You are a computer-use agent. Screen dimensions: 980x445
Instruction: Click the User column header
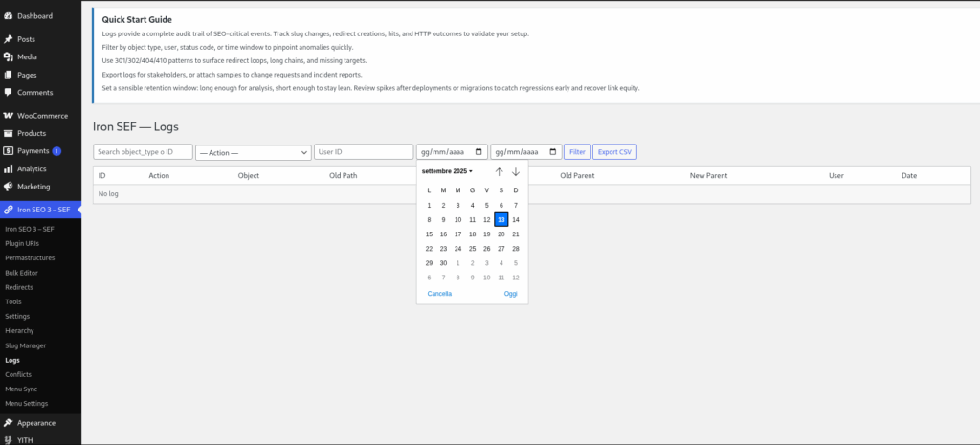coord(836,176)
